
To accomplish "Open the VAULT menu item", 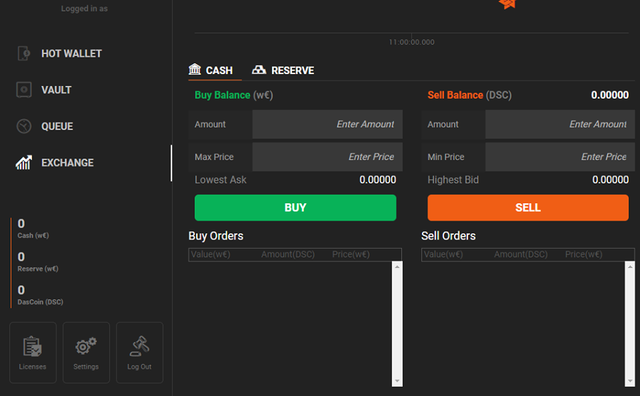I will [x=56, y=90].
